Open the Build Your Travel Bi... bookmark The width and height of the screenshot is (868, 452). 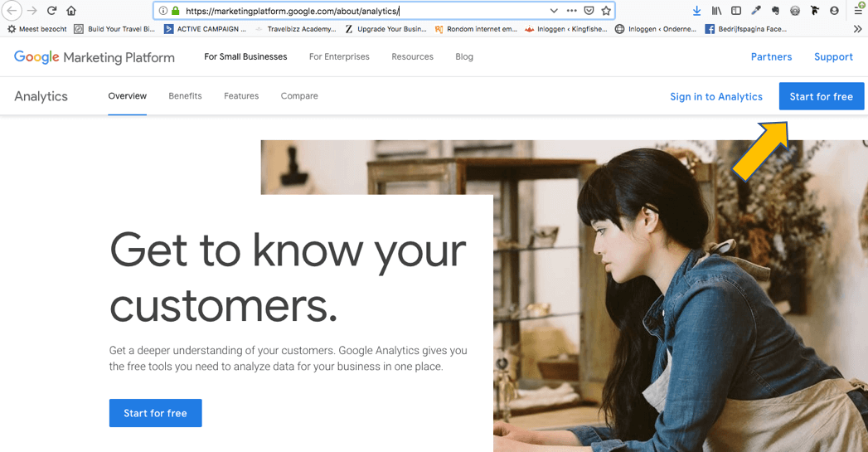click(x=114, y=29)
